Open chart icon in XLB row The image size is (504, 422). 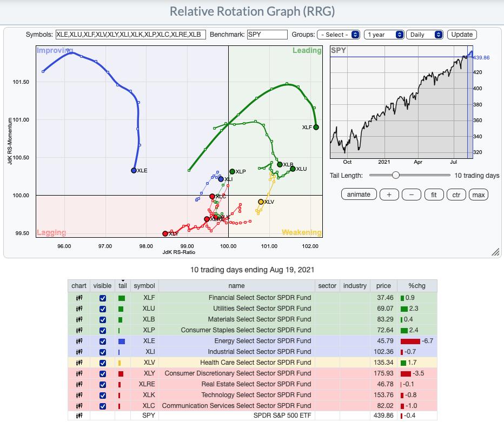point(79,319)
